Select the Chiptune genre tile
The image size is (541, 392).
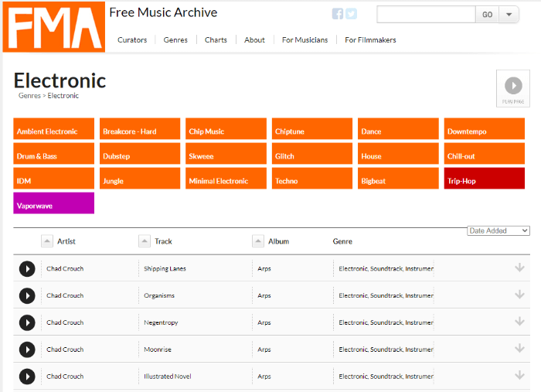(x=312, y=128)
